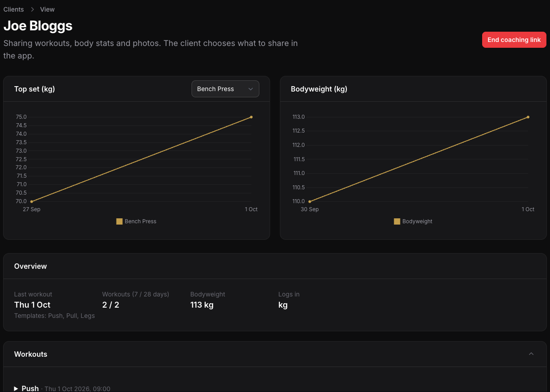Click the Workouts section title

31,354
